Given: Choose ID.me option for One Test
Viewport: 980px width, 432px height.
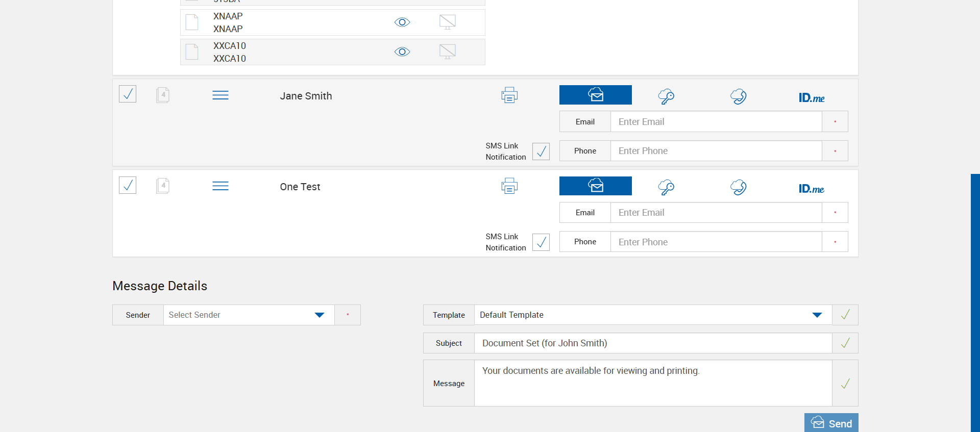Looking at the screenshot, I should point(811,189).
